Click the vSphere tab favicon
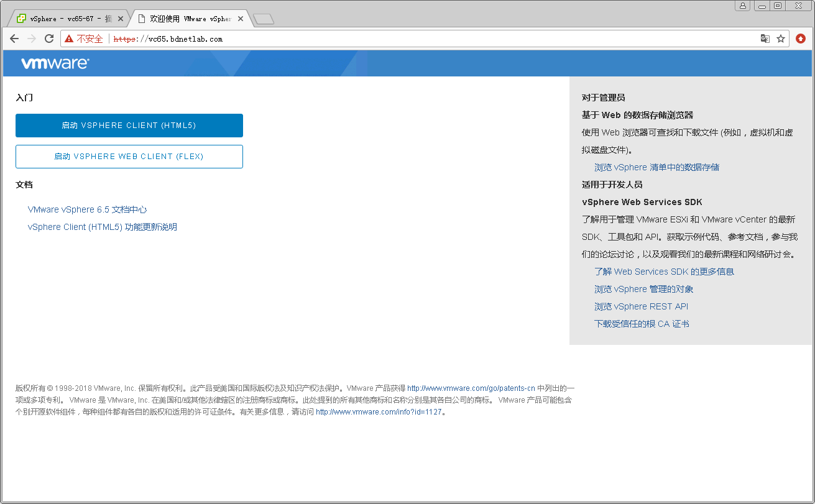Screen dimensions: 815x504 tap(22, 19)
